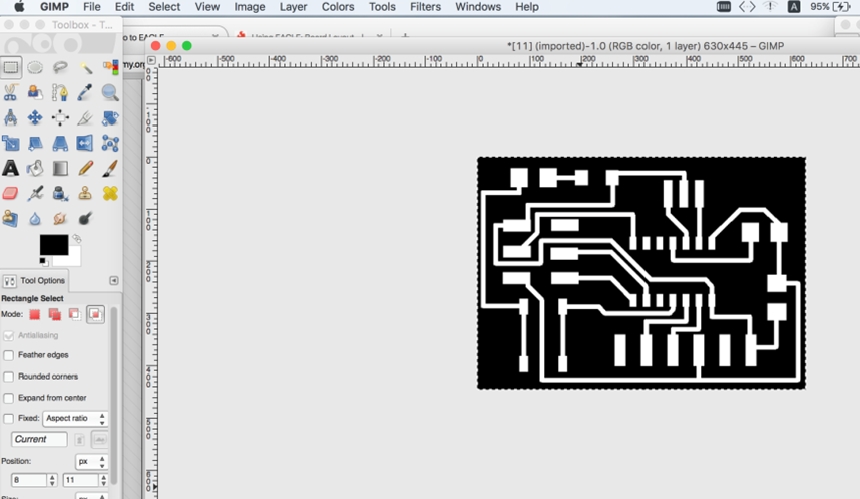The width and height of the screenshot is (860, 499).
Task: Enable the Expand from center checkbox
Action: point(8,398)
